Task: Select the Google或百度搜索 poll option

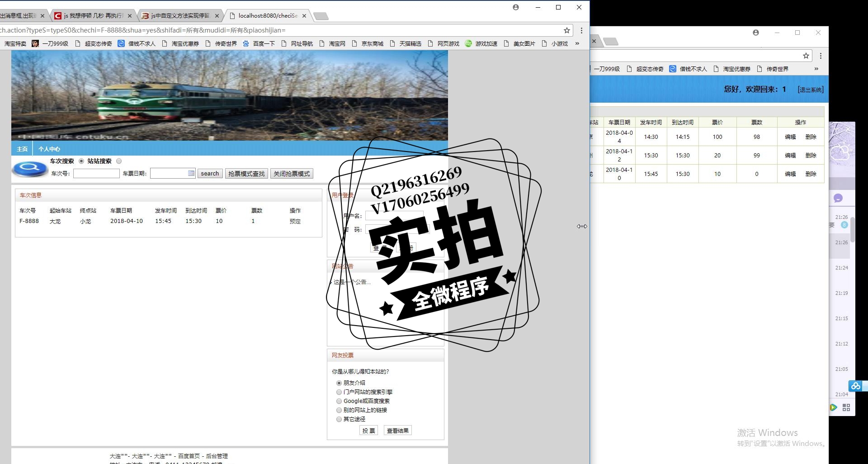Action: [x=339, y=401]
